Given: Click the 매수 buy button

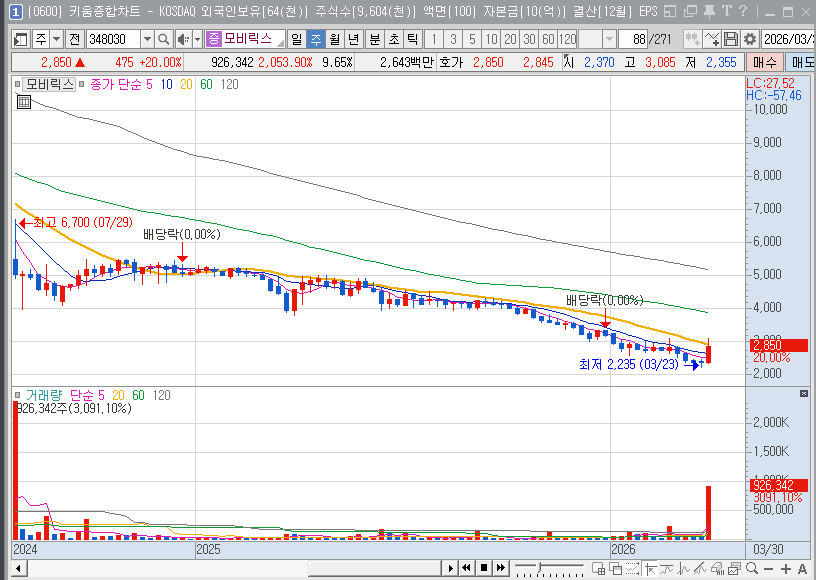Looking at the screenshot, I should (x=765, y=62).
